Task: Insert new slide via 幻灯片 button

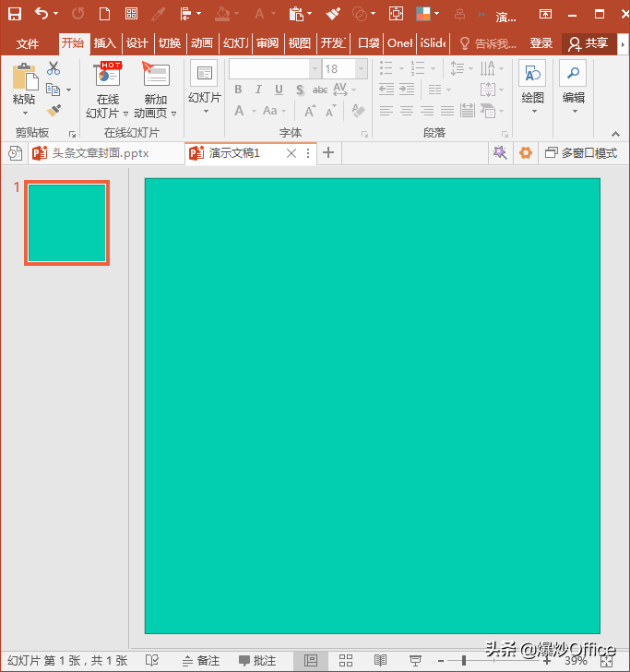Action: click(205, 89)
